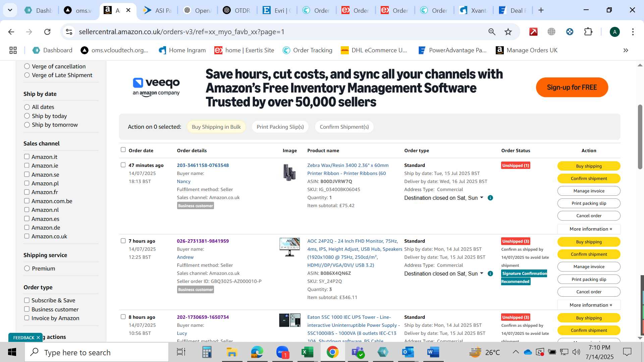Check the Amazon.de sales channel
The width and height of the screenshot is (644, 362).
(26, 227)
